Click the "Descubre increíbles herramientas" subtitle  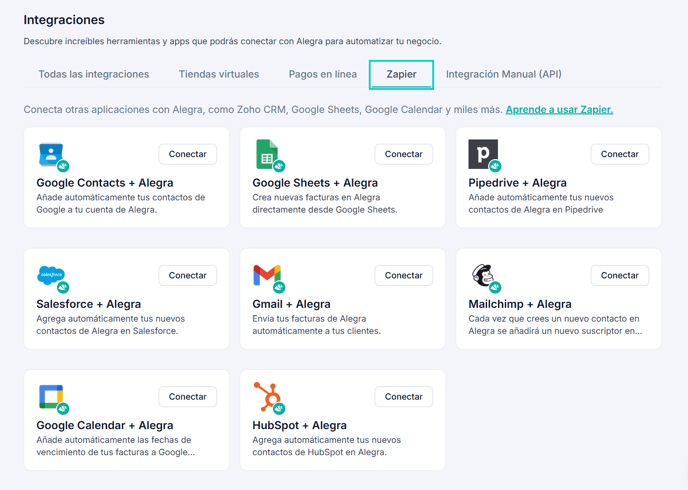[233, 41]
